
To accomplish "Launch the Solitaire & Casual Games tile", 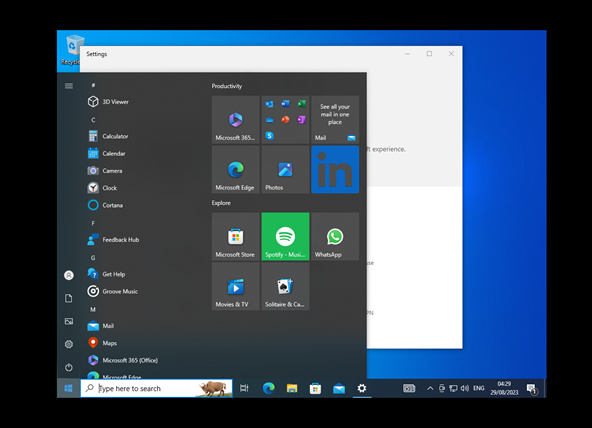I will tap(285, 286).
